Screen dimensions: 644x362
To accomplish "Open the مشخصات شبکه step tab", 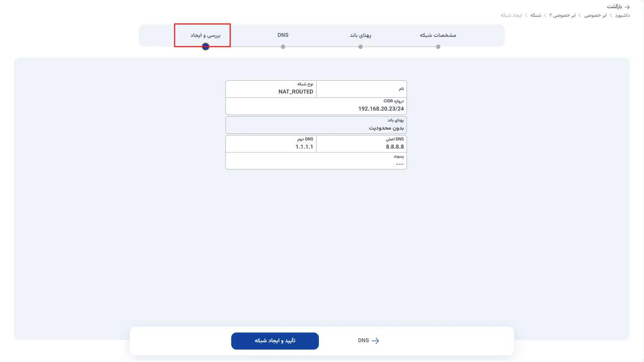I will coord(438,35).
